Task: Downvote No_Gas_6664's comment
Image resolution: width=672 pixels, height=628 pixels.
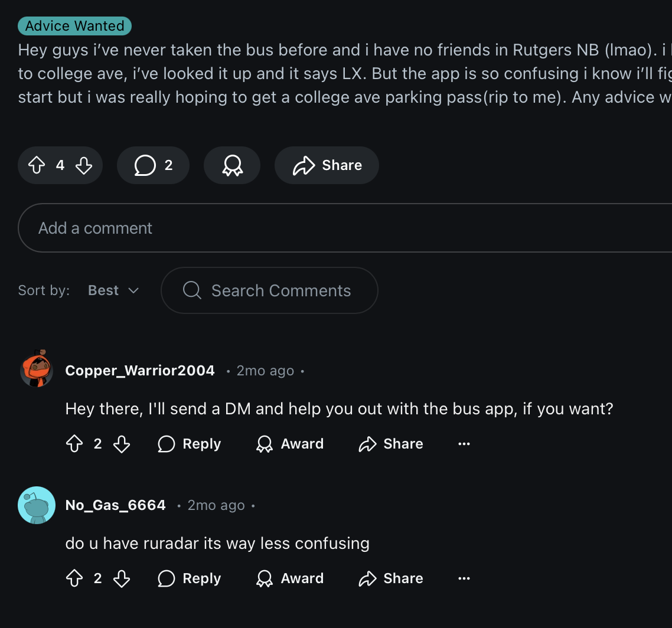Action: [122, 578]
